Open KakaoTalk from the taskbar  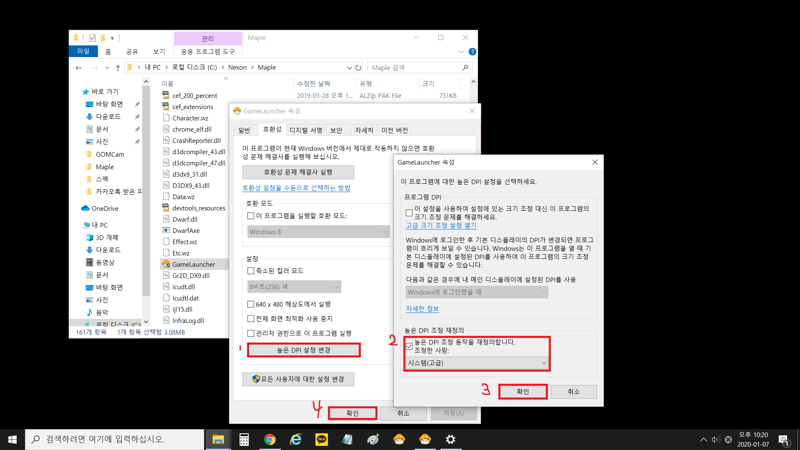pyautogui.click(x=321, y=439)
